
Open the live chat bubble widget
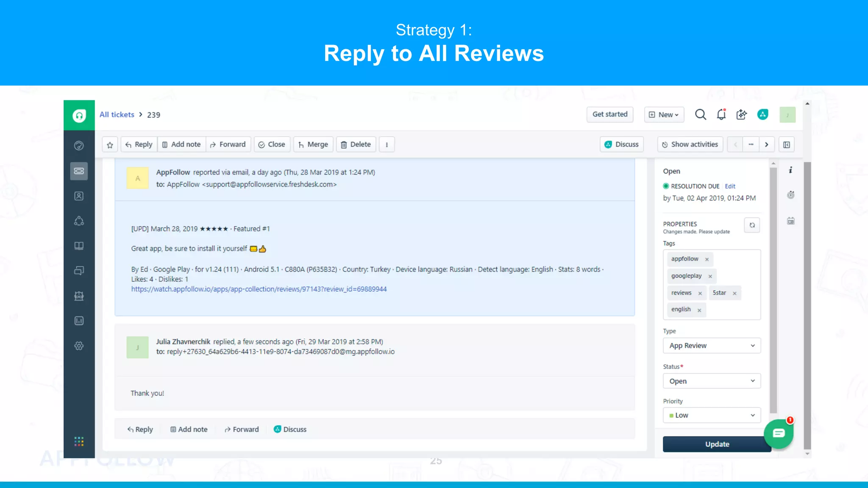click(x=779, y=433)
